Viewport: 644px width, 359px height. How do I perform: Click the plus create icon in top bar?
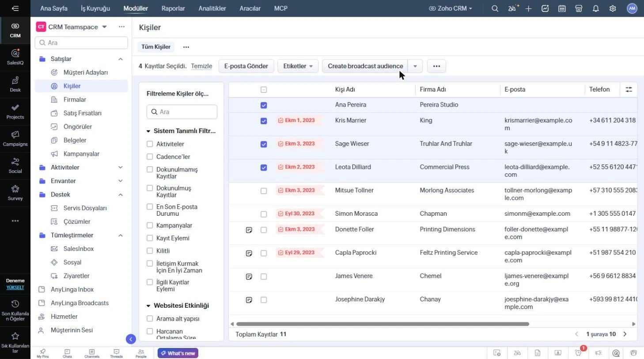point(529,8)
